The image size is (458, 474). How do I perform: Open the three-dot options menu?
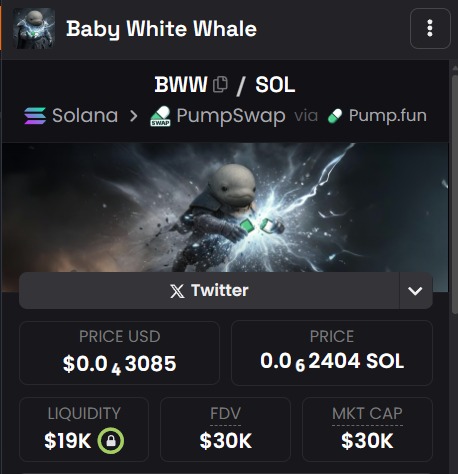click(x=430, y=28)
